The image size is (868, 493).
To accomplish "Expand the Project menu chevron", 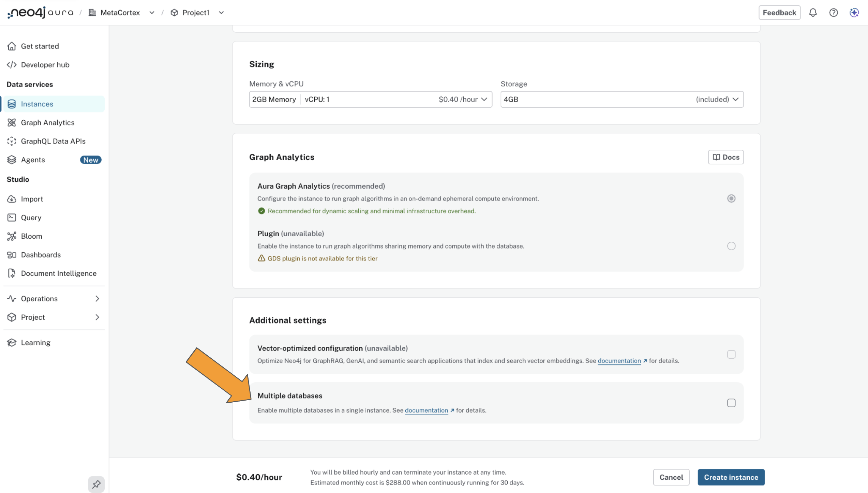I will [97, 317].
